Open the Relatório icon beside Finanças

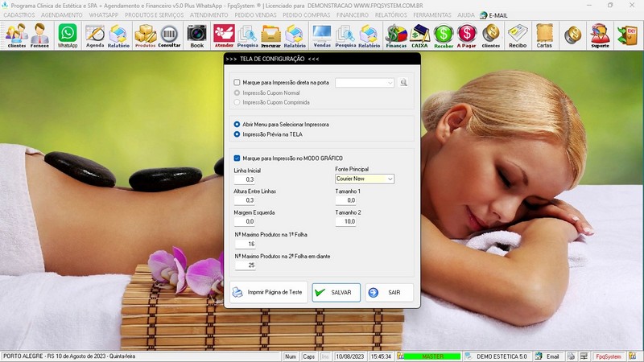click(x=369, y=35)
